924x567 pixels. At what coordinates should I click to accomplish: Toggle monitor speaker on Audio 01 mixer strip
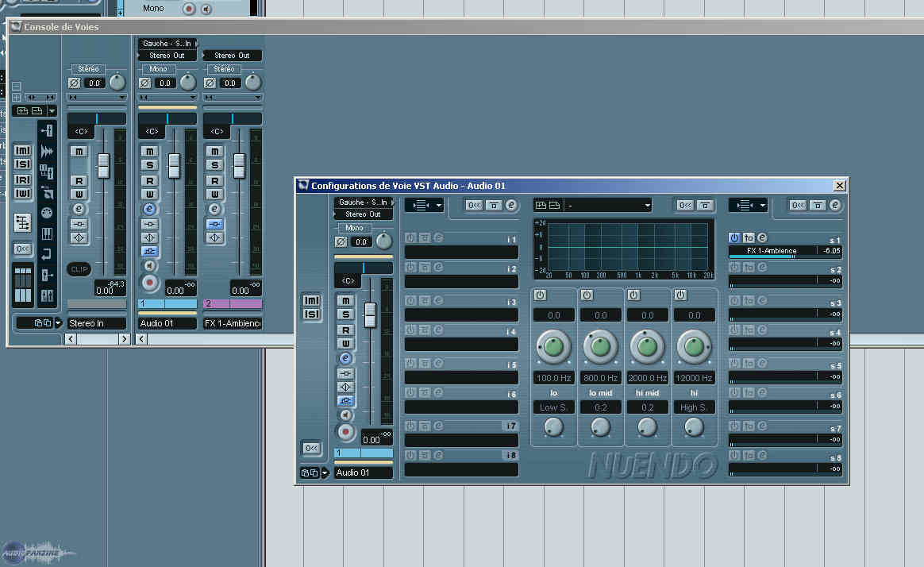pos(150,266)
